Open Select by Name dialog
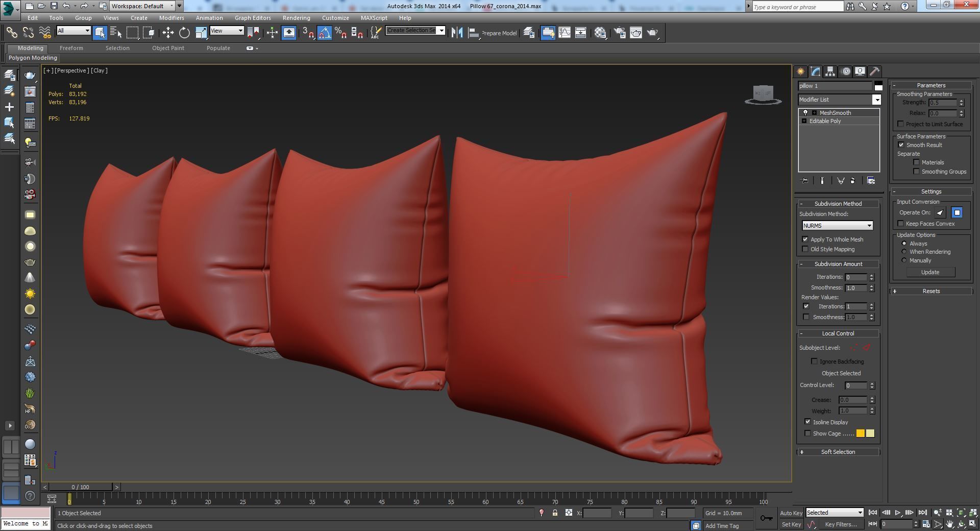 tap(116, 33)
